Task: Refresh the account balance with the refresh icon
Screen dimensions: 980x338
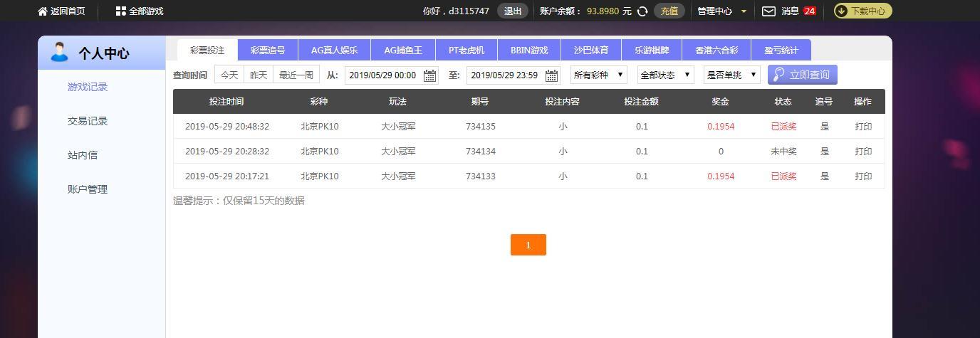Action: click(x=642, y=11)
